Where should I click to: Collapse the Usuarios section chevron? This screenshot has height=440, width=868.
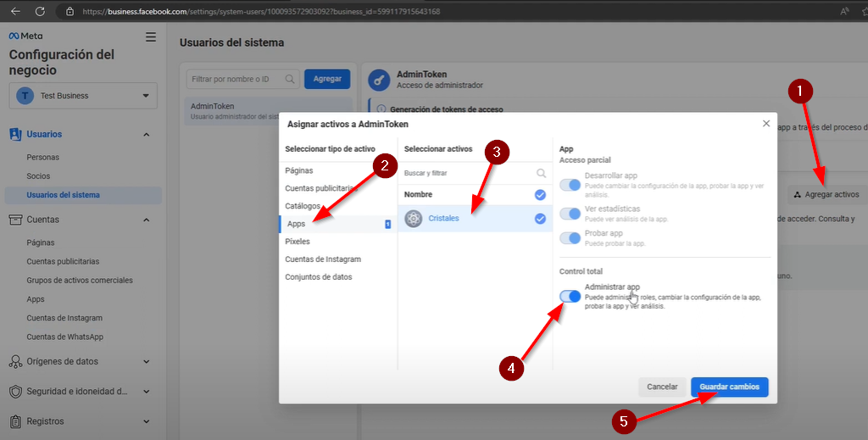pos(146,135)
